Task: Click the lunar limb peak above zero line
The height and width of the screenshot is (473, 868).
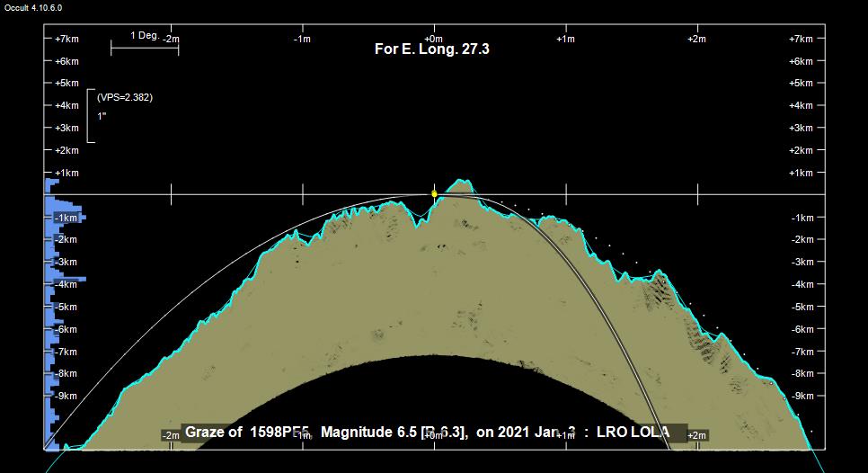Action: coord(460,183)
